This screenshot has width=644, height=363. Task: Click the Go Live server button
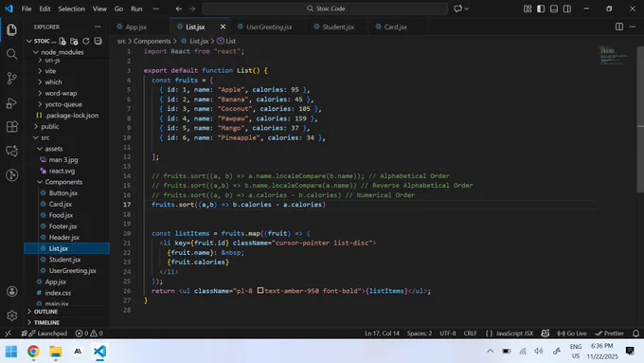[x=572, y=334]
